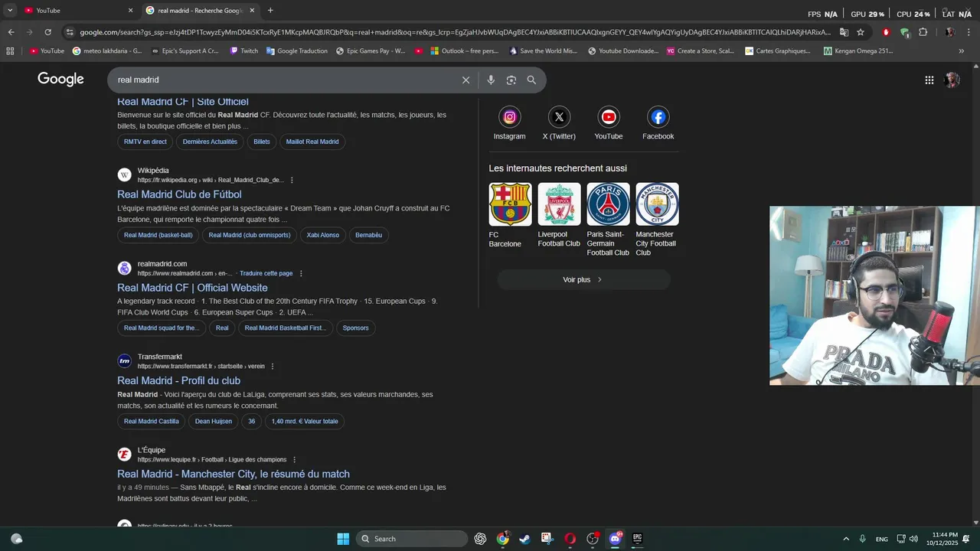
Task: Click the Chrome address bar URL
Action: 455,32
